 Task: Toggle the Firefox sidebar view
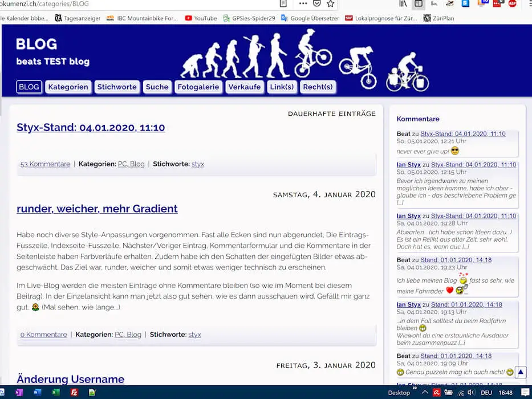pos(419,3)
